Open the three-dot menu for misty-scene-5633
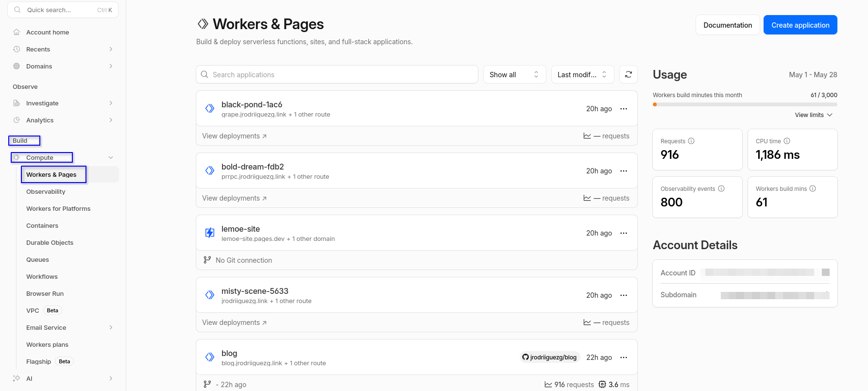The image size is (868, 391). pyautogui.click(x=624, y=295)
